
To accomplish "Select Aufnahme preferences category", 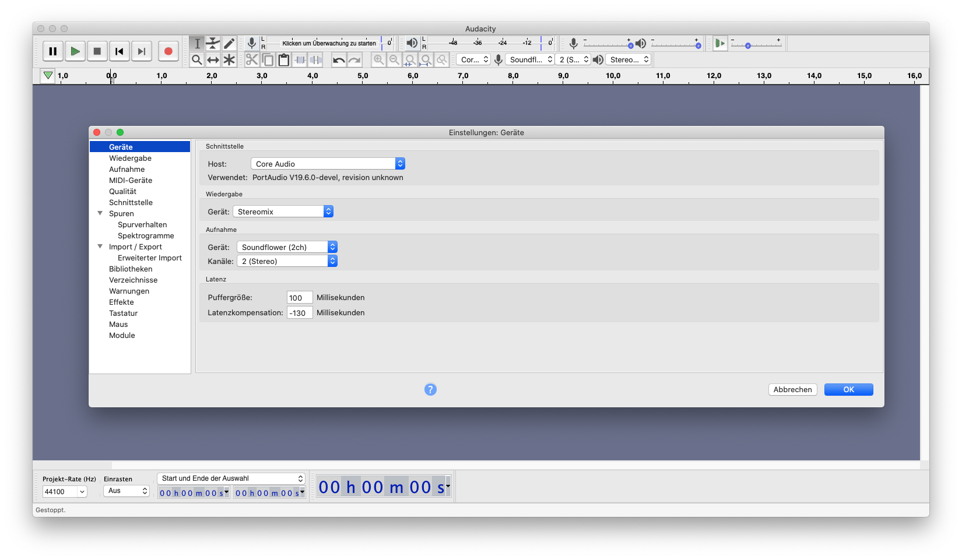I will (x=127, y=169).
